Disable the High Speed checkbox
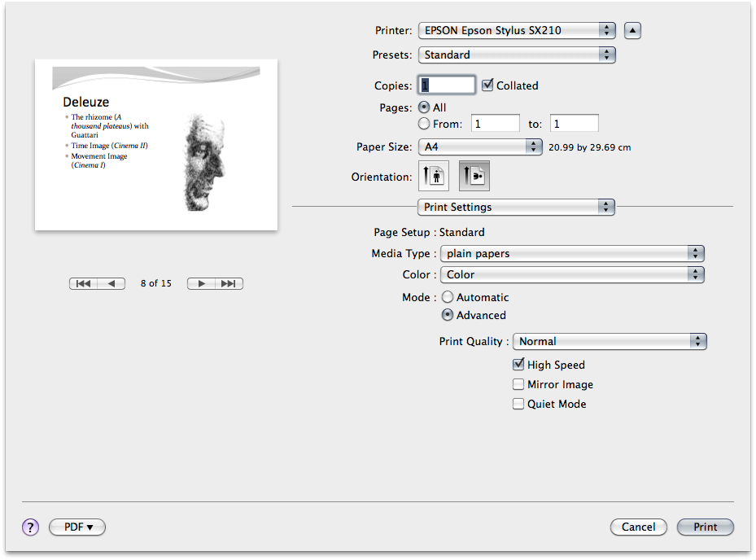Viewport: 756px width, 560px height. point(518,365)
